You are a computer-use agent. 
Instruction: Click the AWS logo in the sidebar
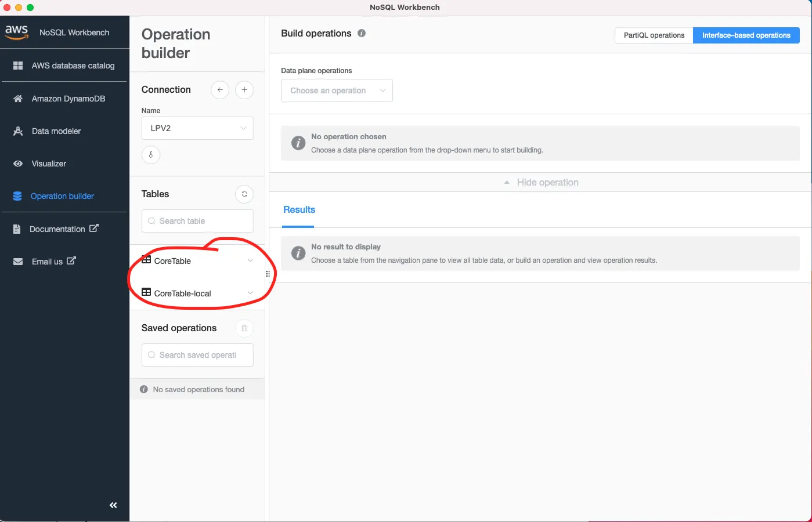coord(17,32)
